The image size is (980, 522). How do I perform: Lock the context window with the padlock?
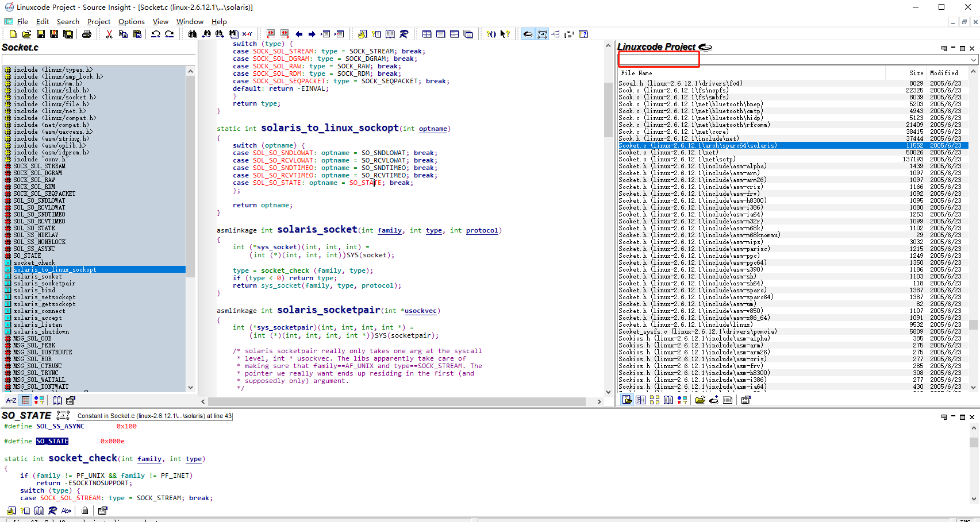click(x=85, y=511)
